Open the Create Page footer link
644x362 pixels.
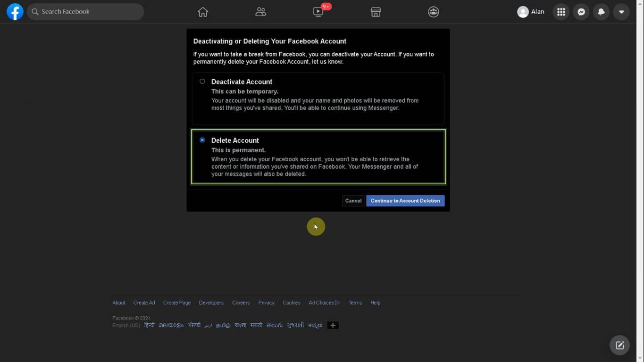tap(177, 303)
